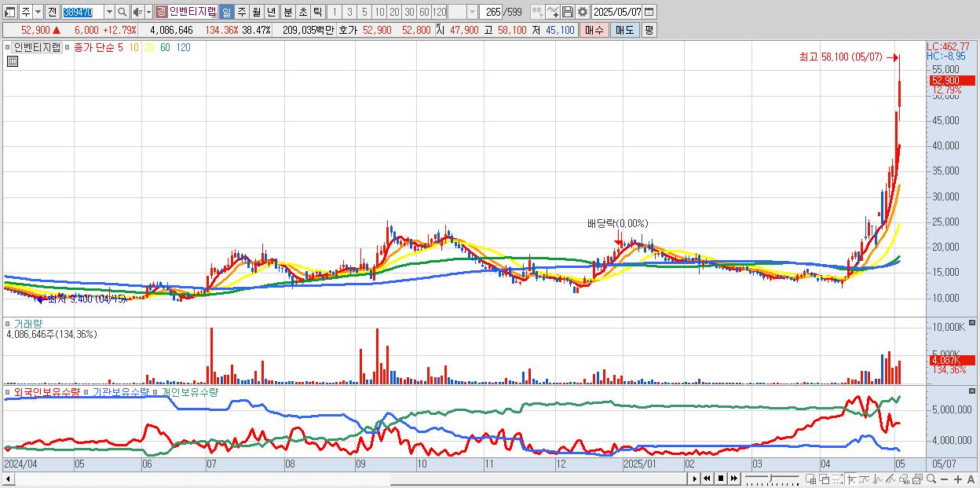The width and height of the screenshot is (980, 488).
Task: Click the chart layout icon at far top-left
Action: (9, 12)
